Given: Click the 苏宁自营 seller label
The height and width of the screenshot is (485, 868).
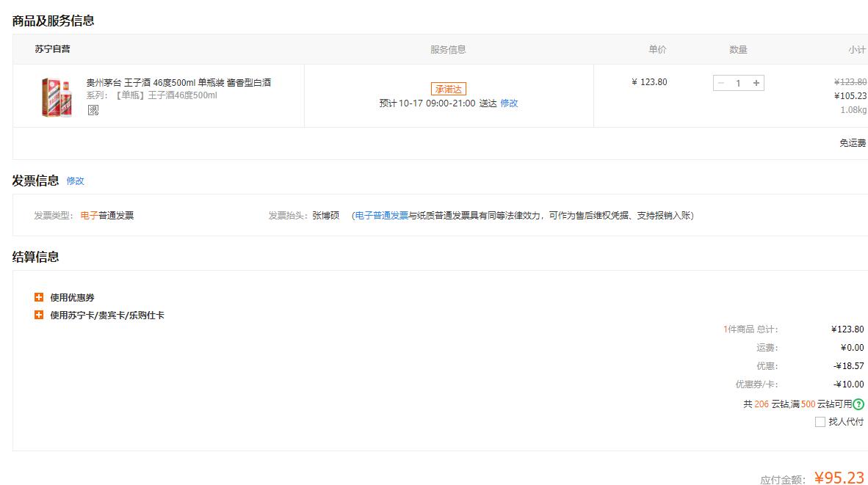Looking at the screenshot, I should tap(53, 48).
